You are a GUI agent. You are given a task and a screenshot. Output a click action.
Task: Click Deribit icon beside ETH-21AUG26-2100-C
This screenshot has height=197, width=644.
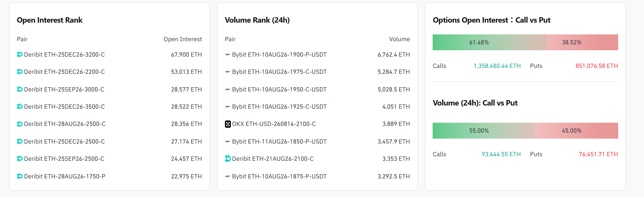pyautogui.click(x=228, y=159)
